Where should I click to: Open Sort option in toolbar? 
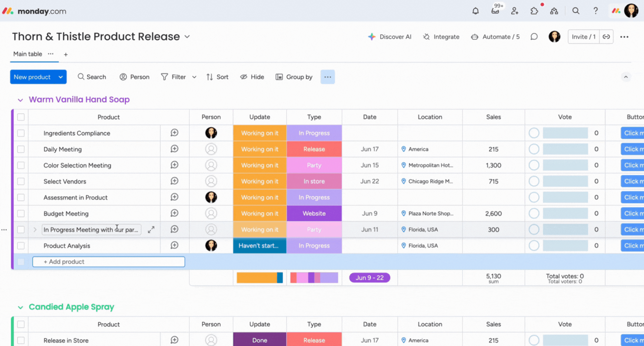point(217,77)
